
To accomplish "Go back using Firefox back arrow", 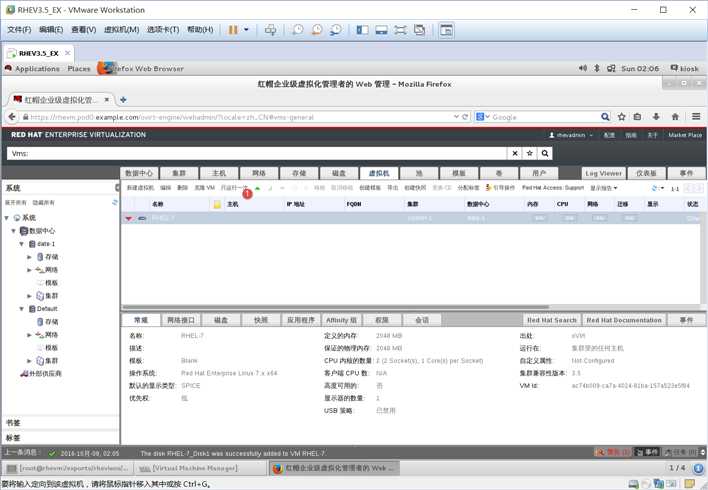I will click(12, 117).
